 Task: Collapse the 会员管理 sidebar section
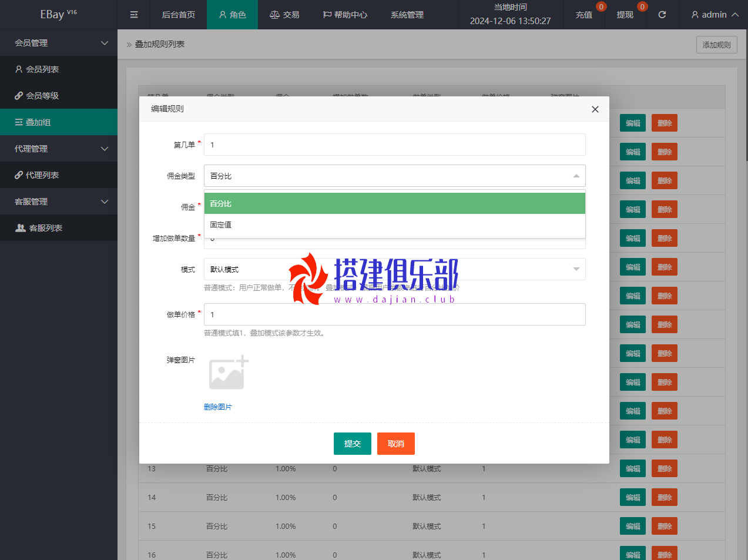[59, 43]
